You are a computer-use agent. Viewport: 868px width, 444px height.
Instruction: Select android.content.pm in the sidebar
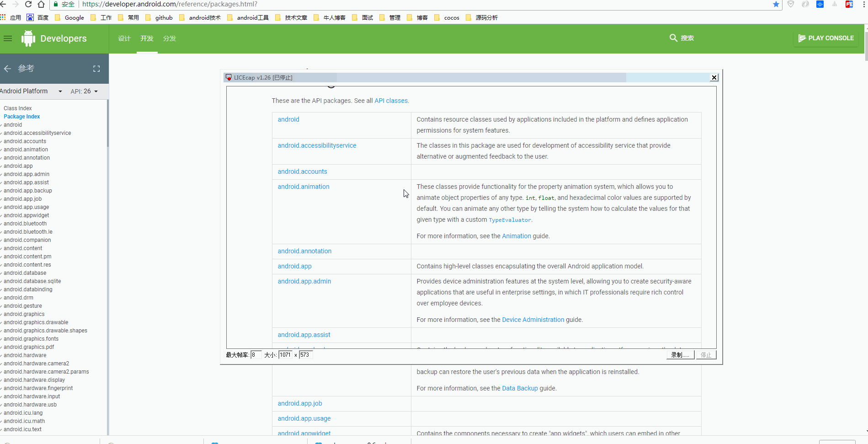point(27,257)
